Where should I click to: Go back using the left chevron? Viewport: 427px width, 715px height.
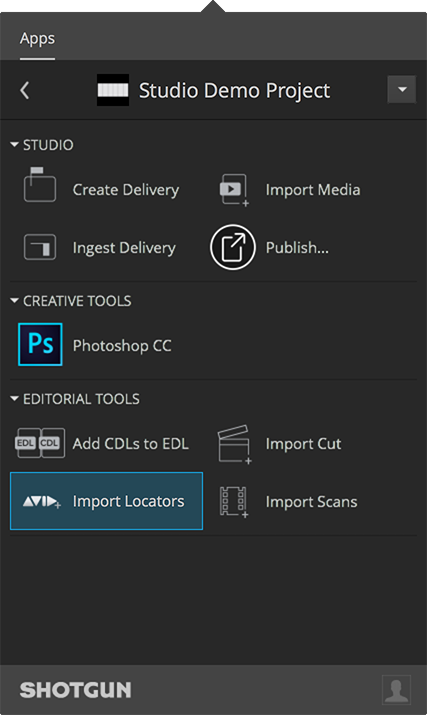point(25,90)
